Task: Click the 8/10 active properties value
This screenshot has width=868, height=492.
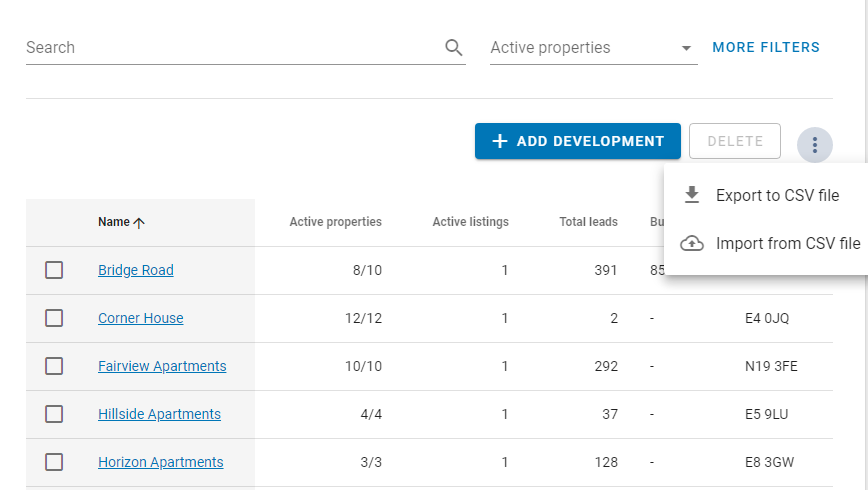Action: 368,270
